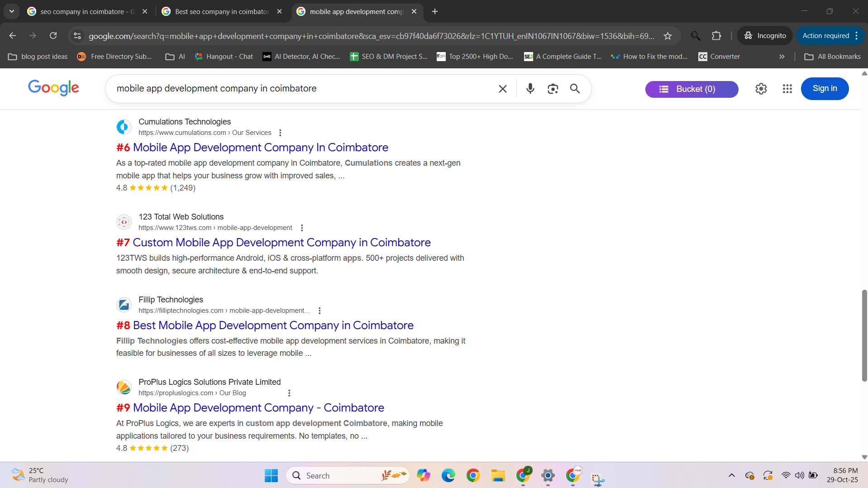This screenshot has height=488, width=868.
Task: Show more bookmarks with the chevron
Action: pos(782,57)
